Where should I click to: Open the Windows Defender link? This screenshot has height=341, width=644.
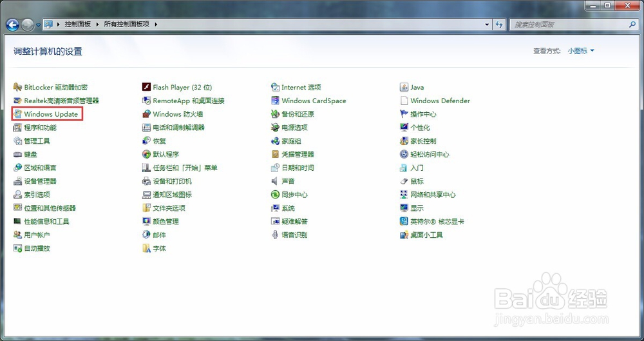(x=440, y=101)
